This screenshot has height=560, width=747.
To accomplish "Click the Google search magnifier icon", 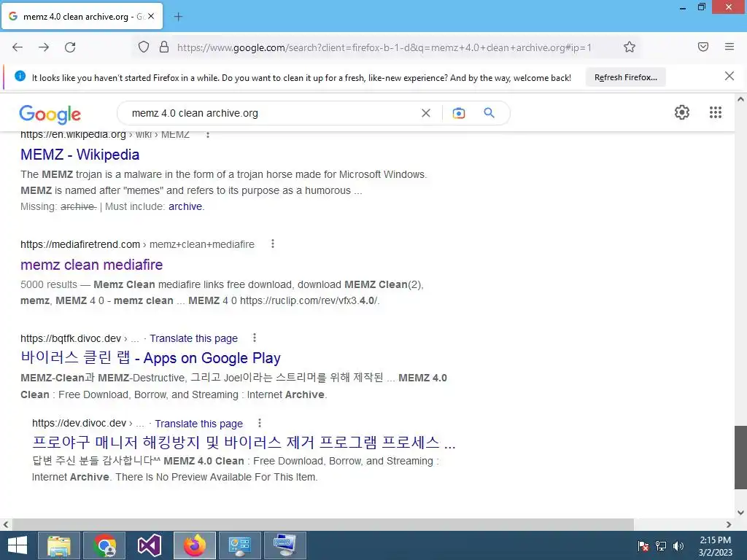I will (489, 113).
